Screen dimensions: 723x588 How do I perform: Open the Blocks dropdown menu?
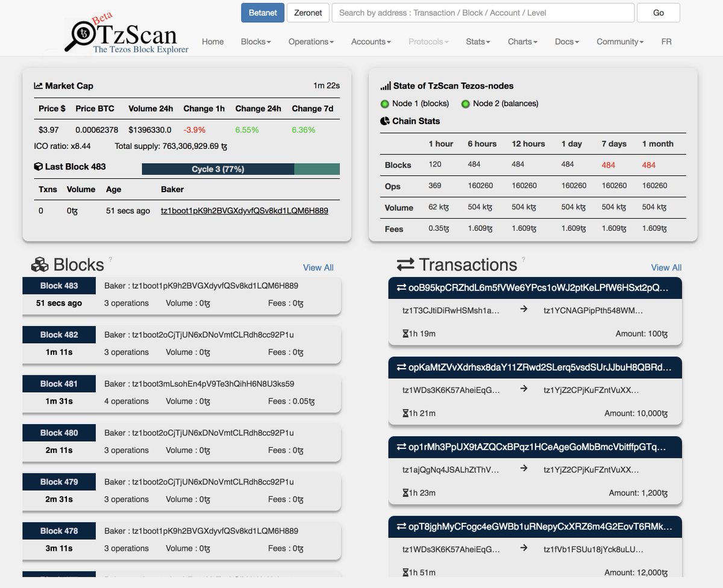point(255,42)
